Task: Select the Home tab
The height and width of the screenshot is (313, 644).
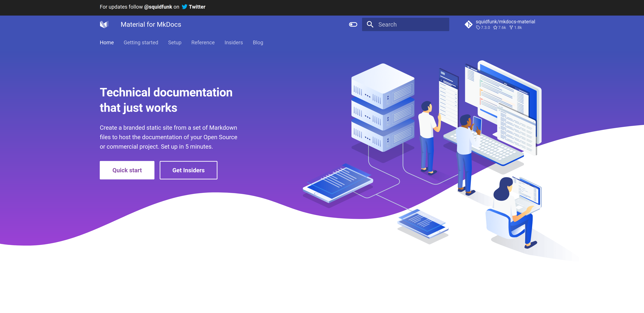Action: tap(107, 42)
